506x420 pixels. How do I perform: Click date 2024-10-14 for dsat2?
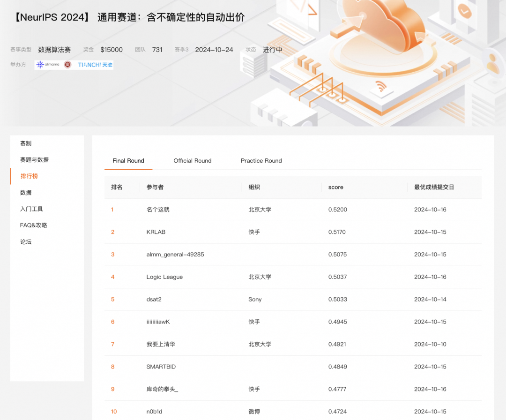coord(430,299)
